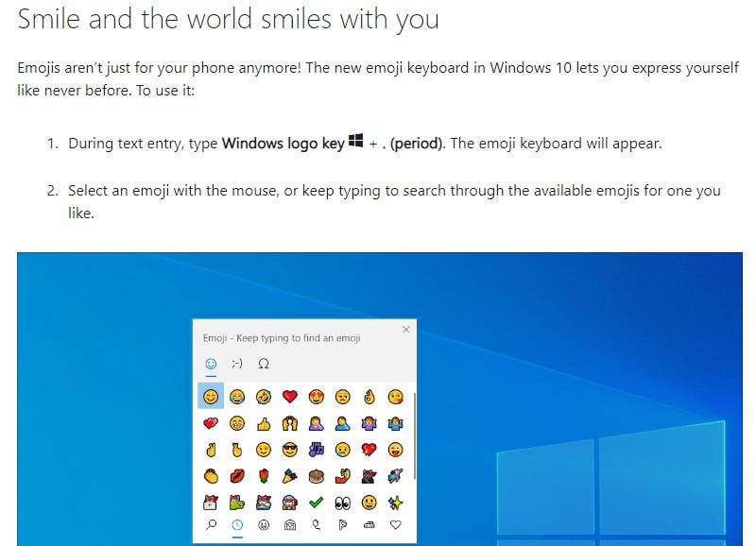756x546 pixels.
Task: Click 'Keep typing to find an emoji' header
Action: point(299,338)
